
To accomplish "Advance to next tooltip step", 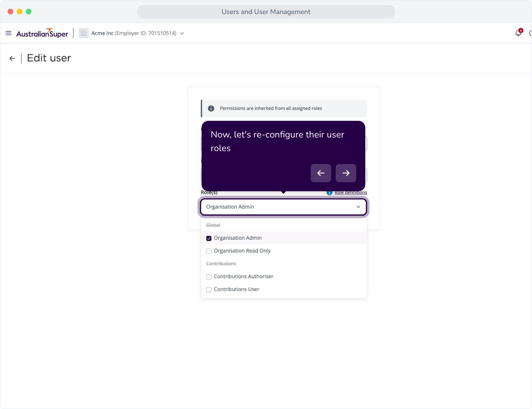I will pos(346,173).
